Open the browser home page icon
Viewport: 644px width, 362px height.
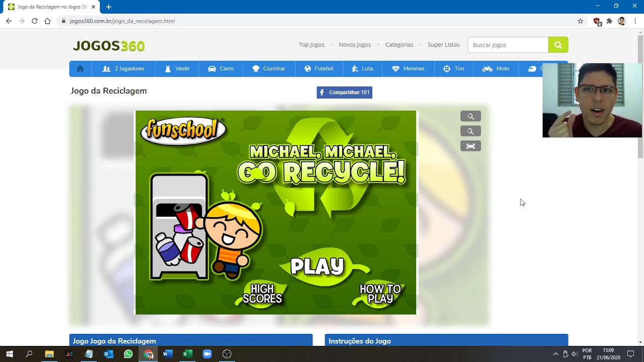click(x=47, y=21)
